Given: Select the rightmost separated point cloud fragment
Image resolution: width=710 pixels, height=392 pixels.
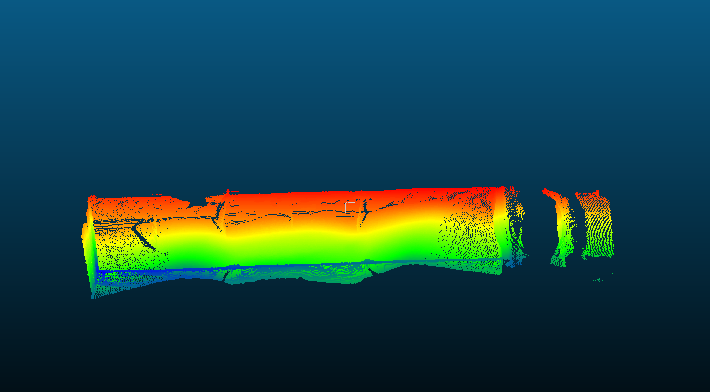Looking at the screenshot, I should [595, 225].
